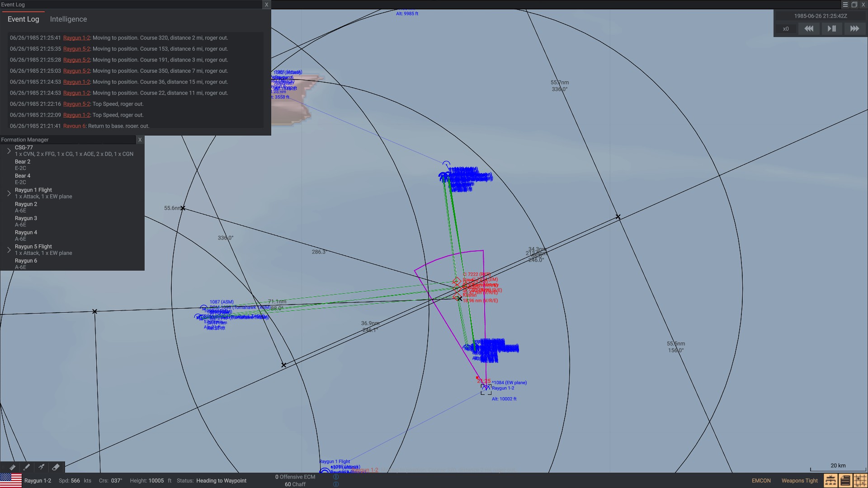Open the event log document icon
Viewport: 868px width, 488px height.
tap(845, 480)
